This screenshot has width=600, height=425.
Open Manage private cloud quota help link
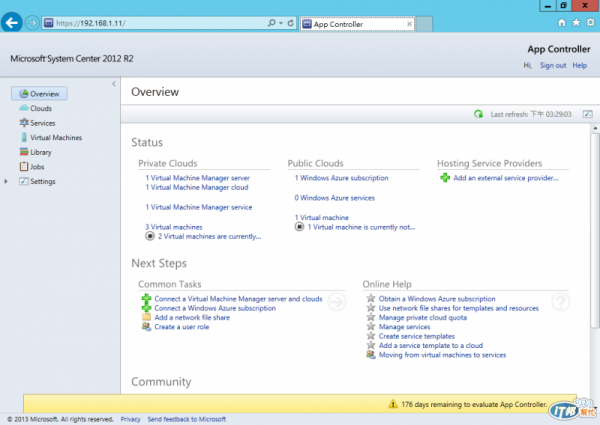(x=423, y=318)
